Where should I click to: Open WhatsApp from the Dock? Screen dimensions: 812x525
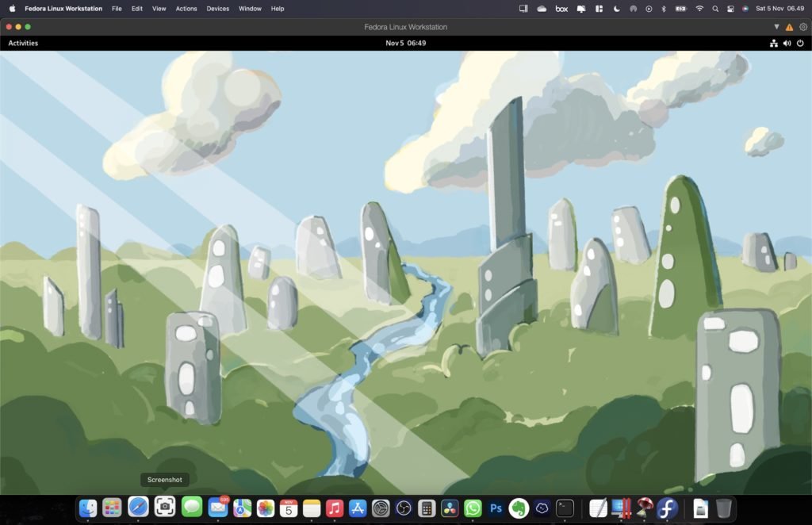click(x=473, y=508)
